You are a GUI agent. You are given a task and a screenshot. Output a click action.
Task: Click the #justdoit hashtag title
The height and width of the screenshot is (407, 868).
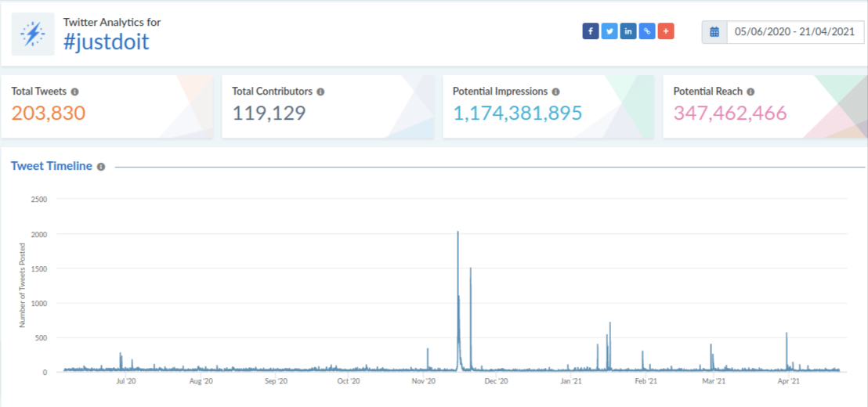(x=107, y=42)
